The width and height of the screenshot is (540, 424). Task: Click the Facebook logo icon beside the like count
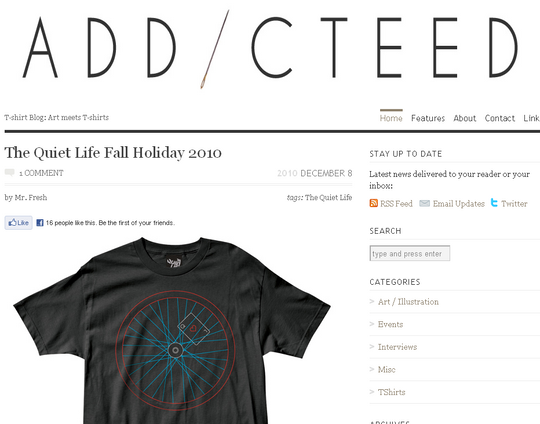pos(40,223)
